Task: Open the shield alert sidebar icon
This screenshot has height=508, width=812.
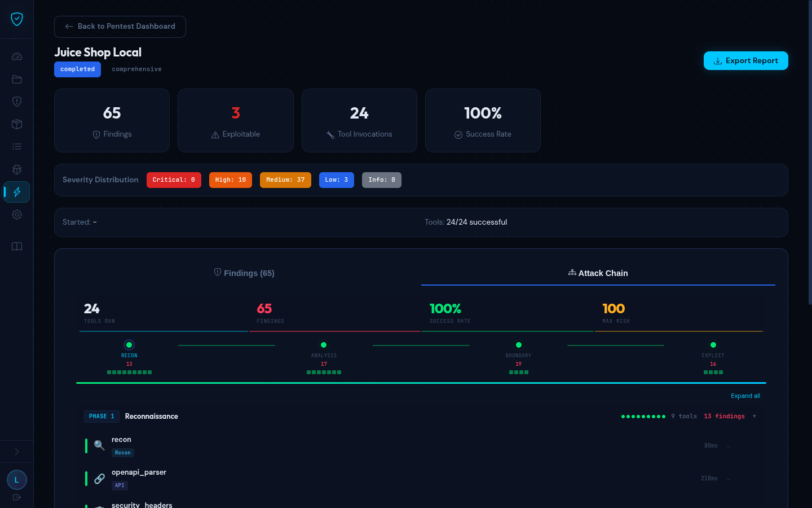Action: (17, 102)
